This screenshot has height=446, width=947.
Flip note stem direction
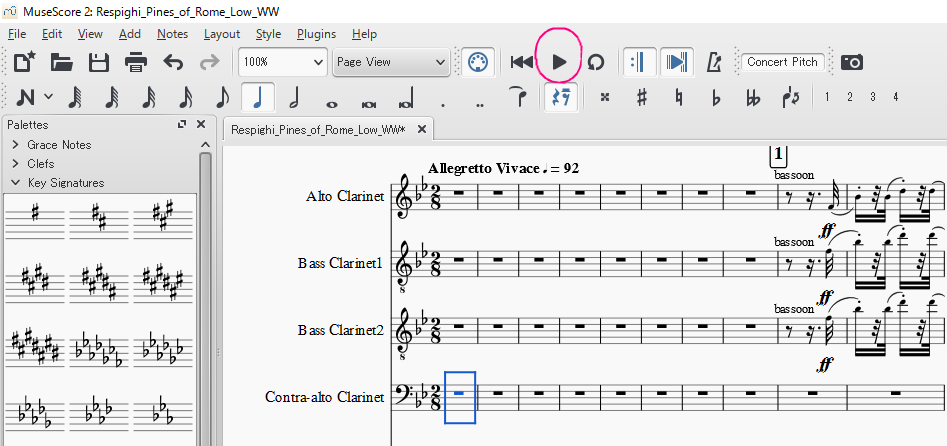[791, 97]
